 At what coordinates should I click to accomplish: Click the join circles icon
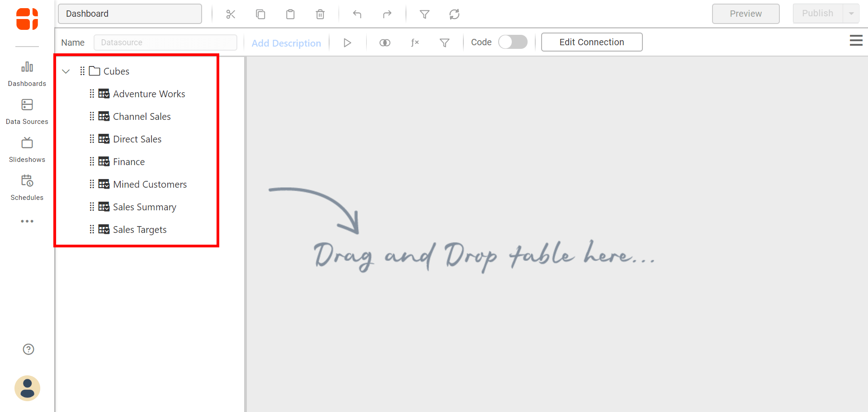point(385,43)
